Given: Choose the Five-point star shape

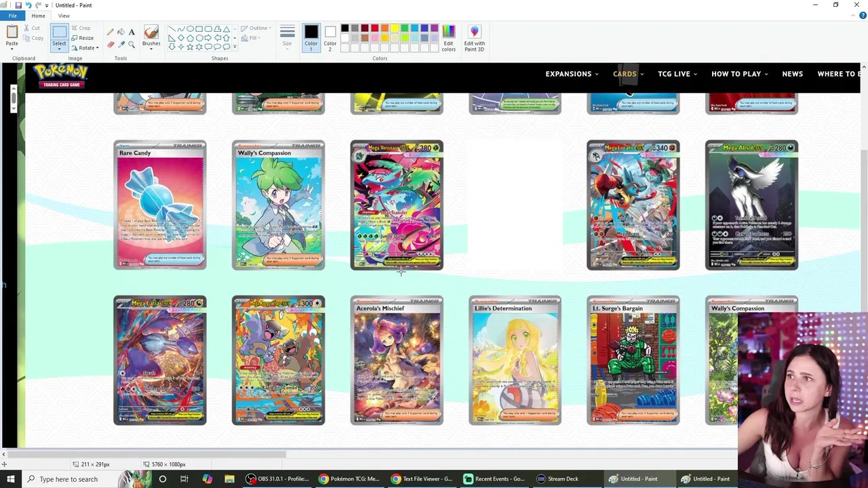Looking at the screenshot, I should coord(190,47).
